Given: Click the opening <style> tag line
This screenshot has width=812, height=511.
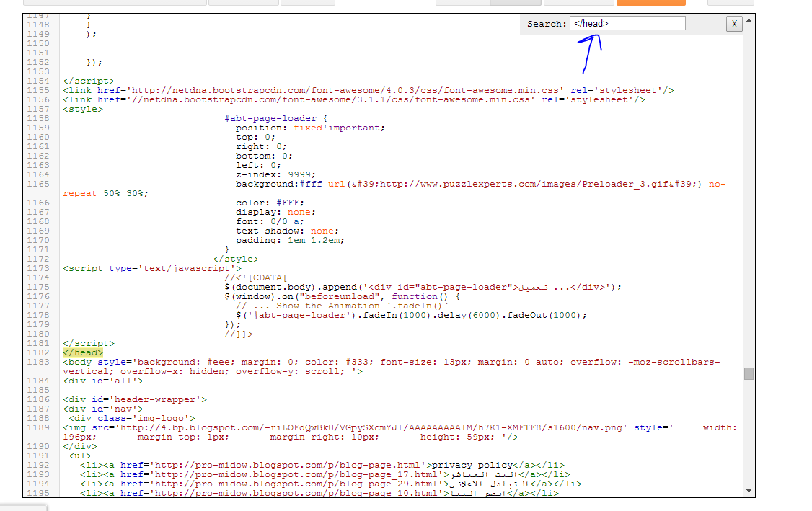Looking at the screenshot, I should (x=83, y=110).
